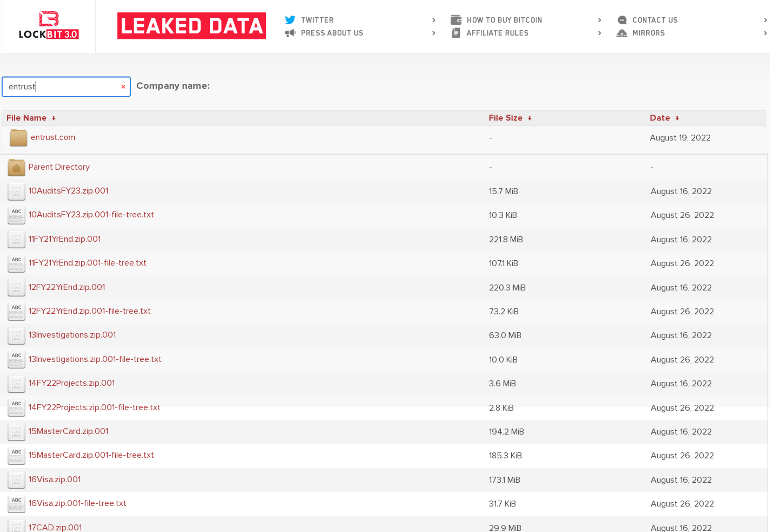770x532 pixels.
Task: Click text icon of 14FY22Projects.zip.001-file-tree.txt
Action: 16,408
